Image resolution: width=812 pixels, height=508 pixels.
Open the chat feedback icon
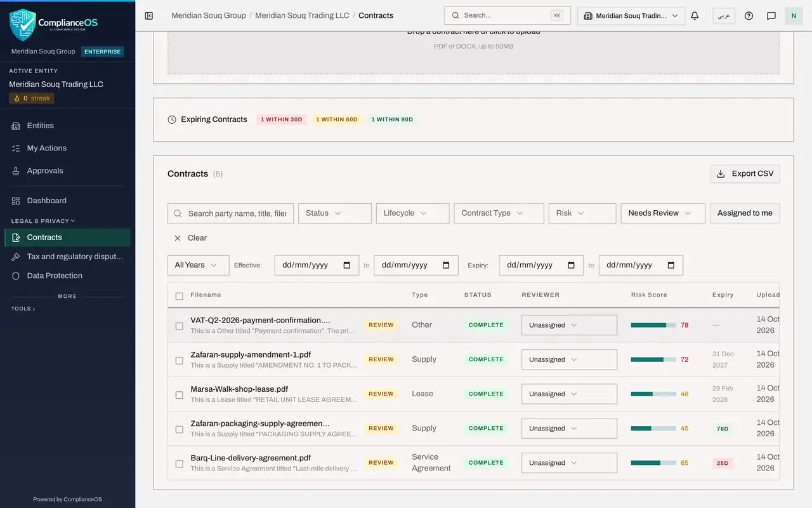point(771,16)
